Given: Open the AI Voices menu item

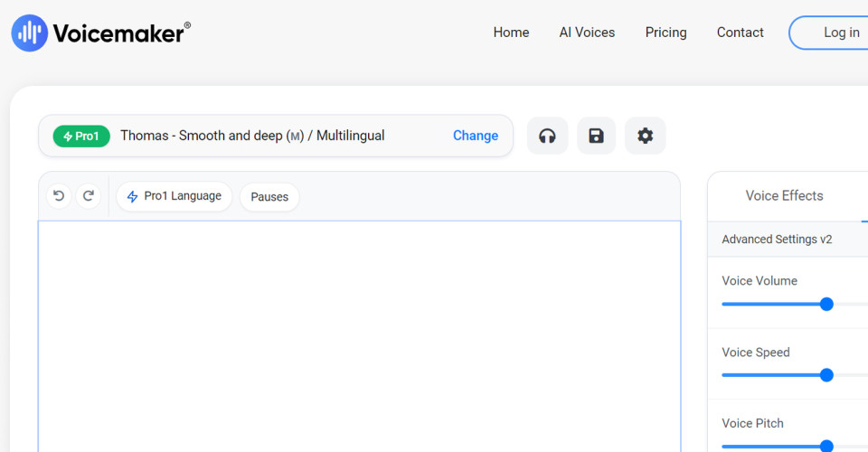Looking at the screenshot, I should 587,33.
